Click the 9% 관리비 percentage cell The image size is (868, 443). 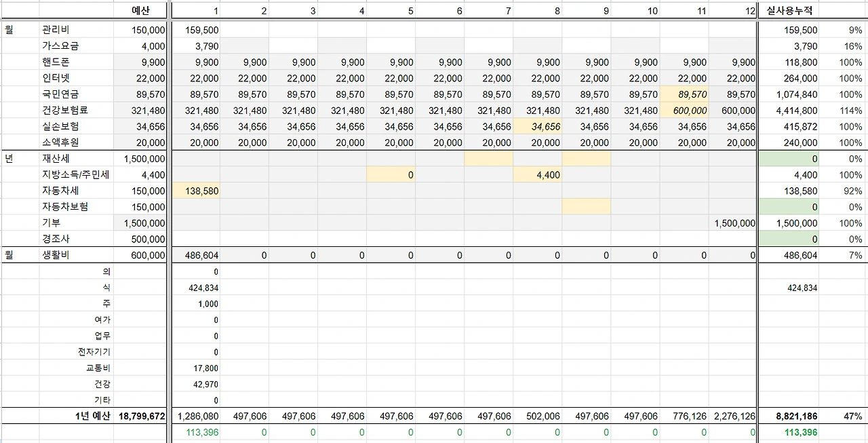coord(843,30)
